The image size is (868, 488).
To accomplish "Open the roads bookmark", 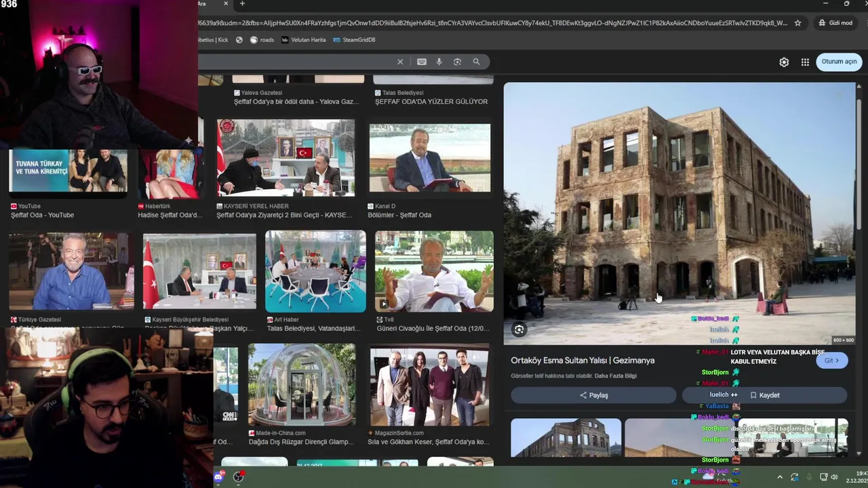I will [x=262, y=39].
